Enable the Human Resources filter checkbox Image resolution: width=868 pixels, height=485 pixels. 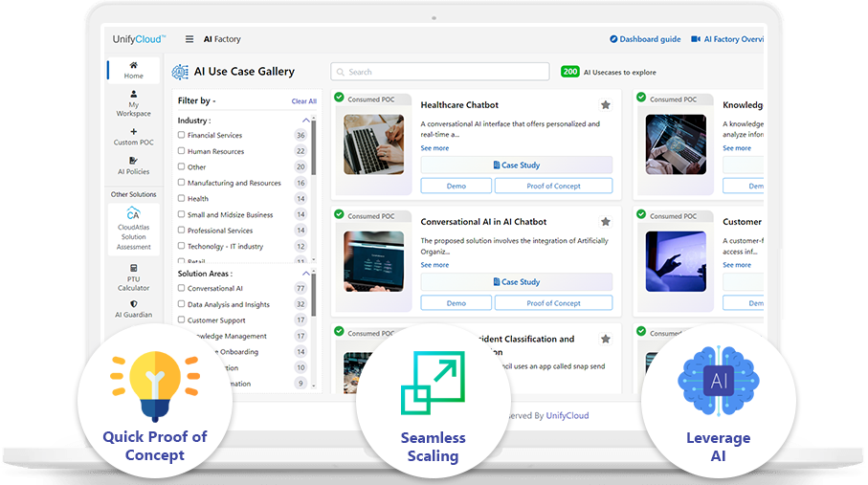point(182,151)
